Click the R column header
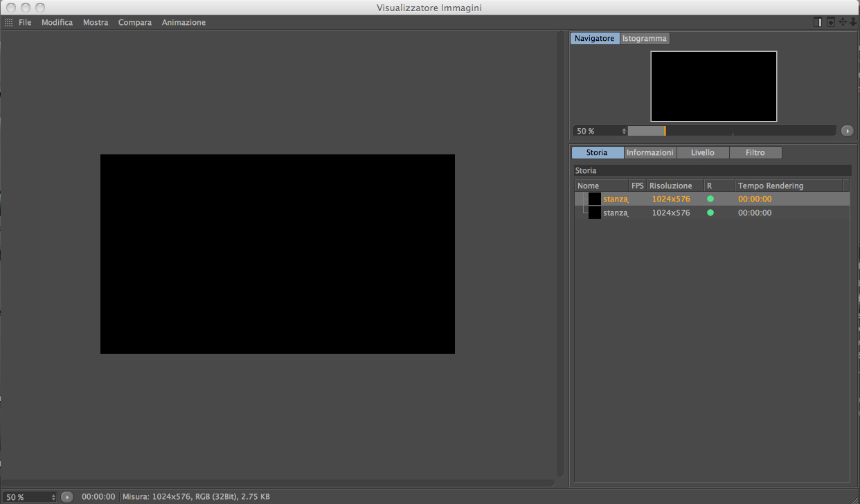Image resolution: width=860 pixels, height=504 pixels. point(720,186)
